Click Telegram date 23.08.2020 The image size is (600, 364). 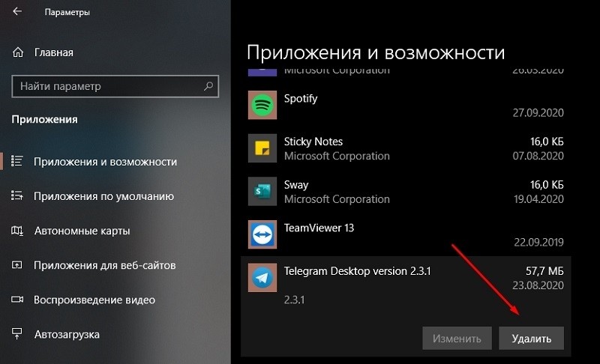(538, 285)
